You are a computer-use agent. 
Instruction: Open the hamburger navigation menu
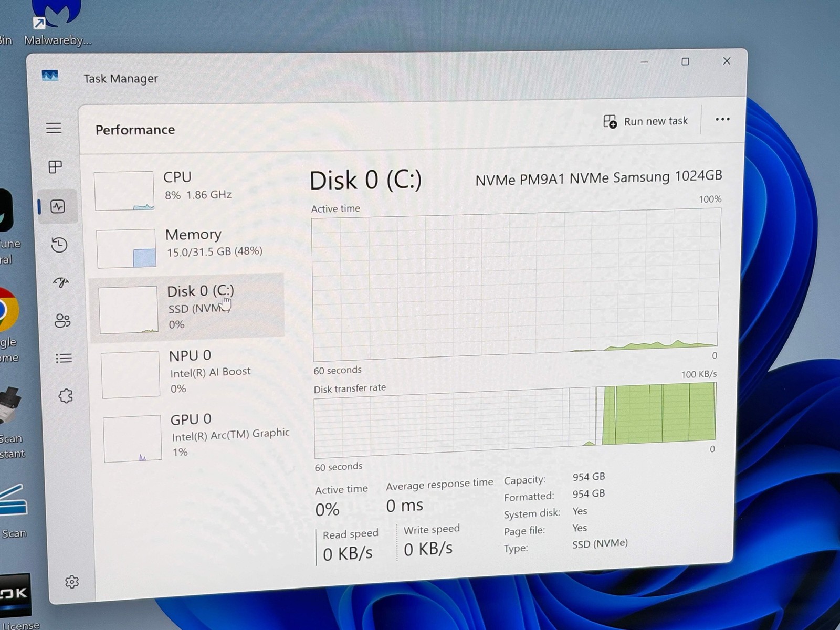pos(54,128)
